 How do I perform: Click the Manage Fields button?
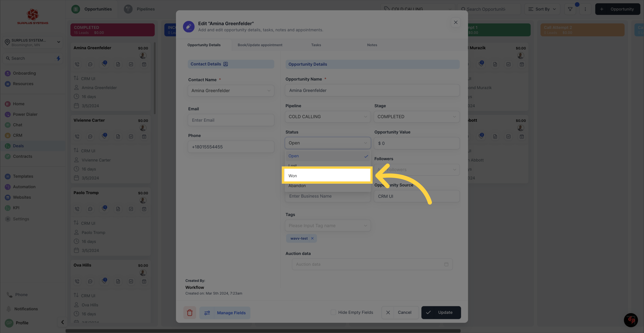coord(225,313)
